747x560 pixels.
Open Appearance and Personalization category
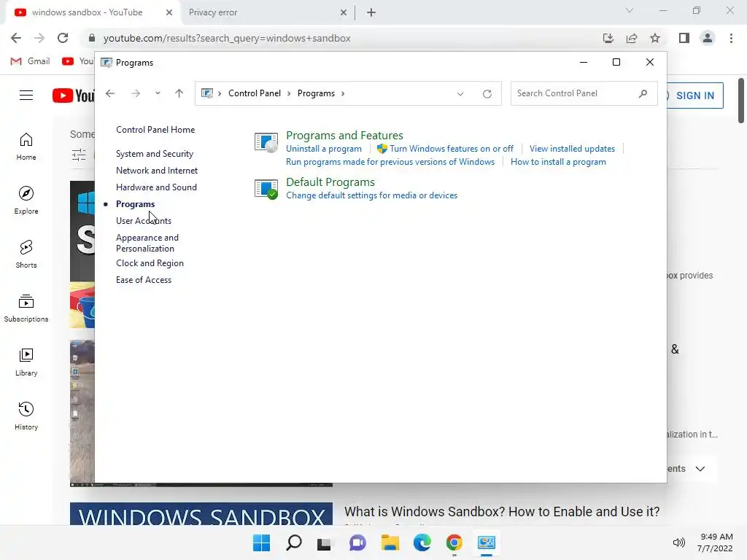(x=147, y=243)
